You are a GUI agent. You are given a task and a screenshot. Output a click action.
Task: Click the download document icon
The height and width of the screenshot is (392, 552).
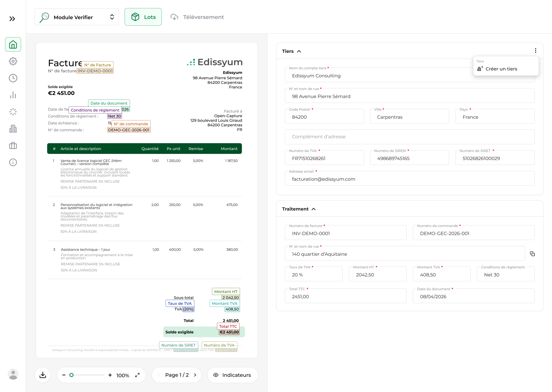[x=43, y=375]
